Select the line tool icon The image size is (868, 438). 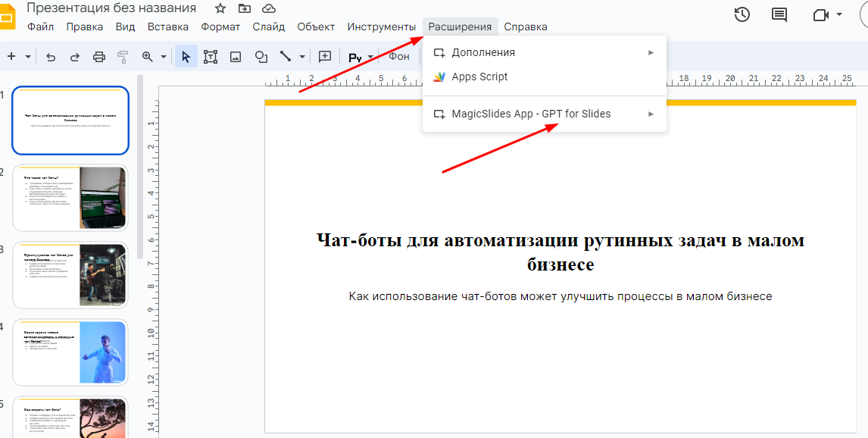pos(286,57)
